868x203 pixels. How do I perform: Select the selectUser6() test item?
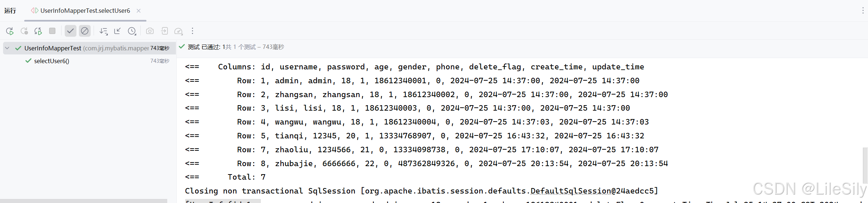51,61
